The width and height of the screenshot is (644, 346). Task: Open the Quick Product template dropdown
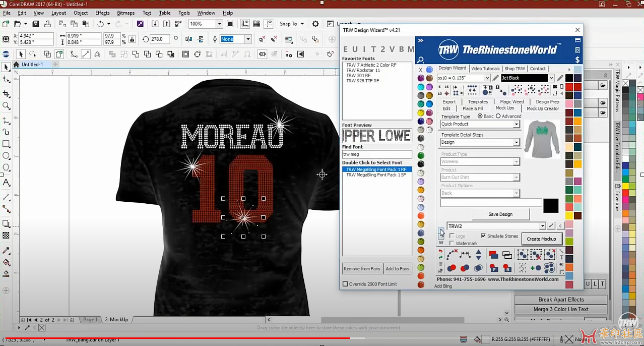[x=480, y=124]
